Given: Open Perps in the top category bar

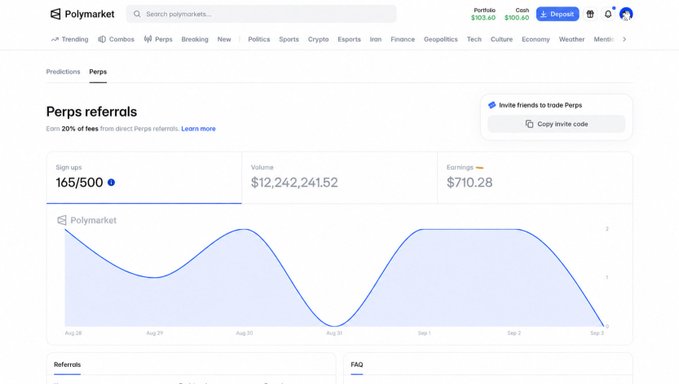Looking at the screenshot, I should click(x=158, y=39).
